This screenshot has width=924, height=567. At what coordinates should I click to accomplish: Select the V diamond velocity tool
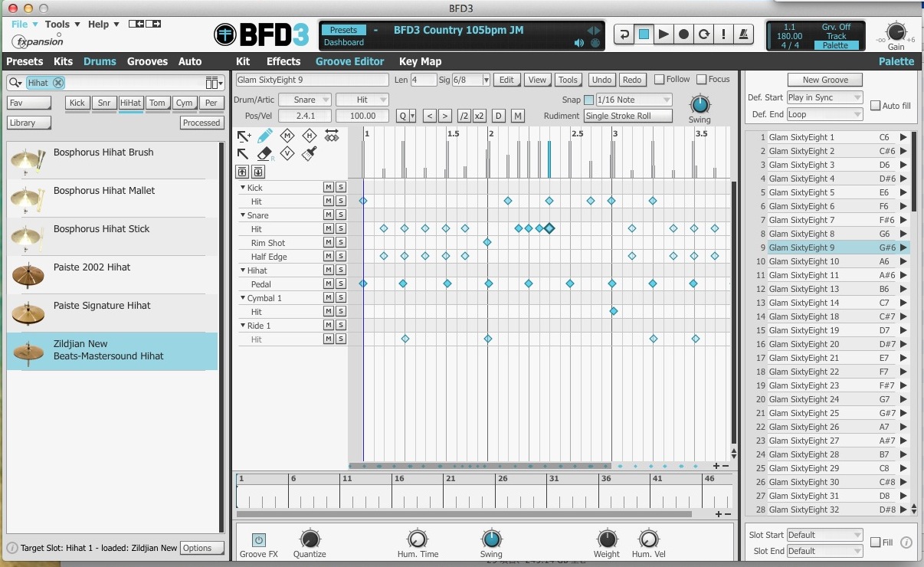tap(287, 154)
